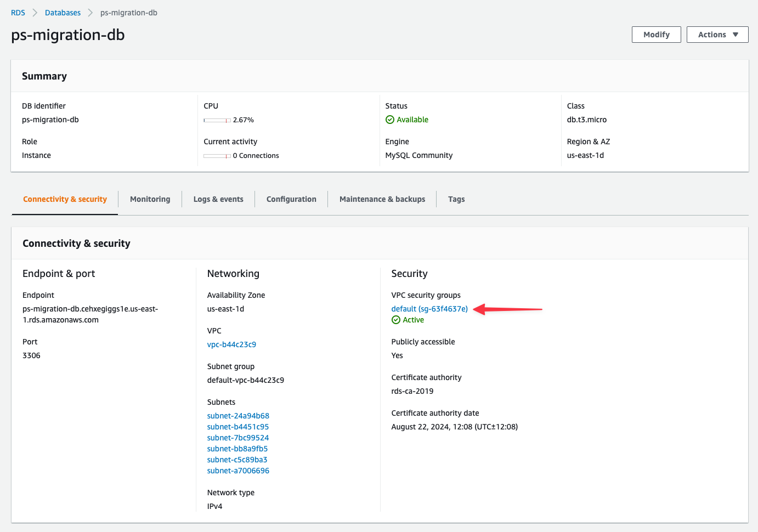
Task: Click the green Available status icon
Action: (390, 119)
